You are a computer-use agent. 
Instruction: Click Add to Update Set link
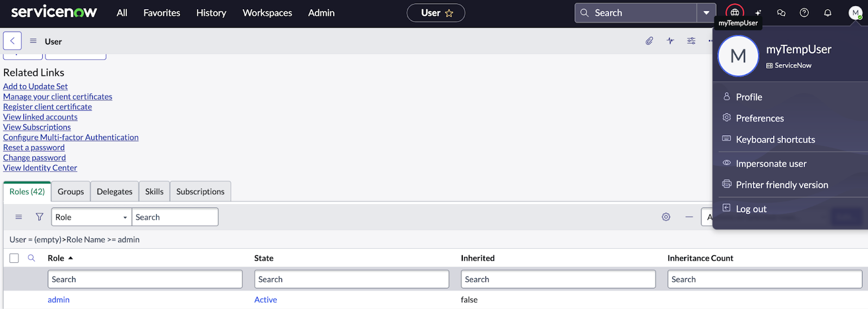(35, 86)
